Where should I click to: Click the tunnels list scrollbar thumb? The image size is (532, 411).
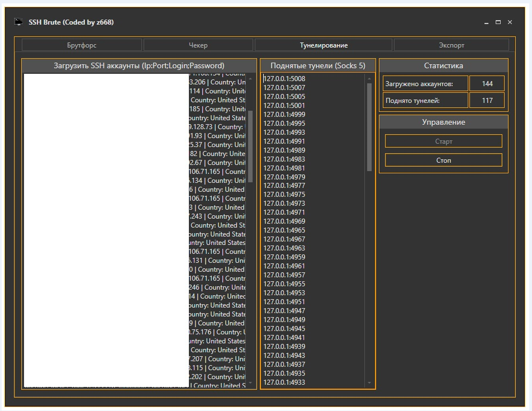(369, 127)
